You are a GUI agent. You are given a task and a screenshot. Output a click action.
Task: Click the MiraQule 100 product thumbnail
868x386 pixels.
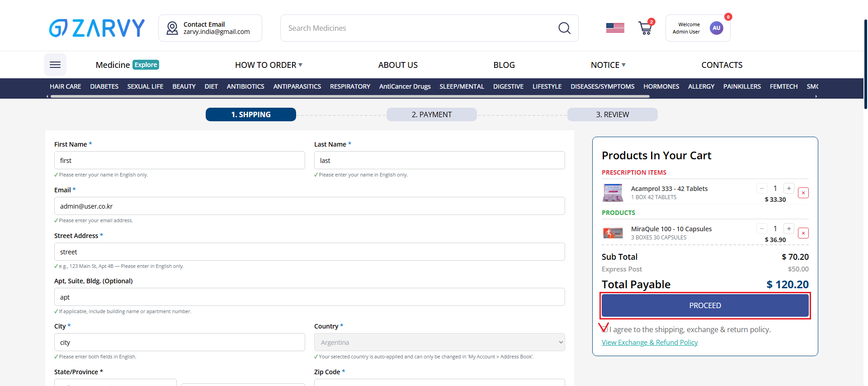613,233
